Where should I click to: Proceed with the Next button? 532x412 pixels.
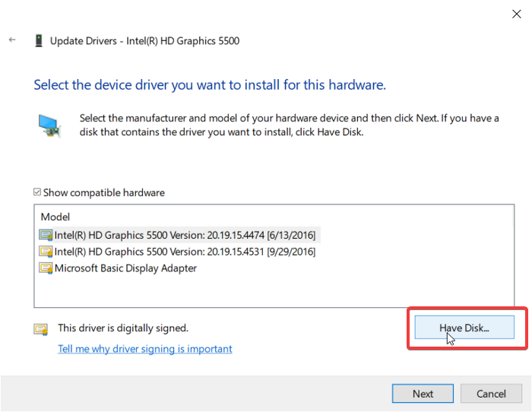423,394
